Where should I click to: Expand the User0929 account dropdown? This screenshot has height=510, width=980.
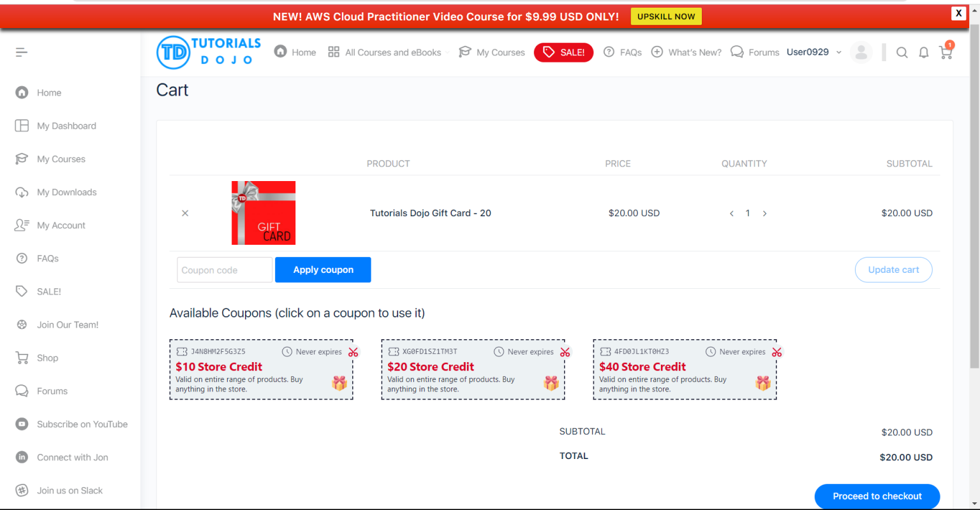(814, 52)
